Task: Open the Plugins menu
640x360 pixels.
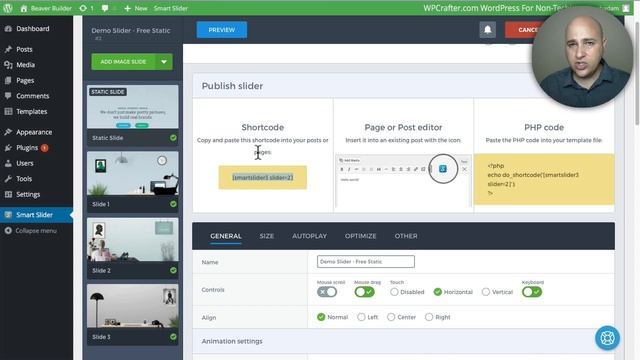Action: click(27, 147)
